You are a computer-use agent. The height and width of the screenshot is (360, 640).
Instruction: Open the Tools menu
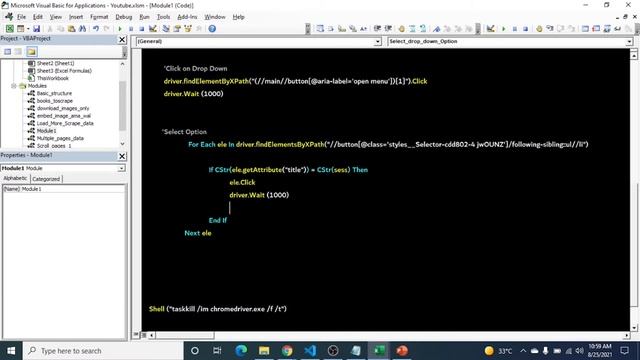163,17
